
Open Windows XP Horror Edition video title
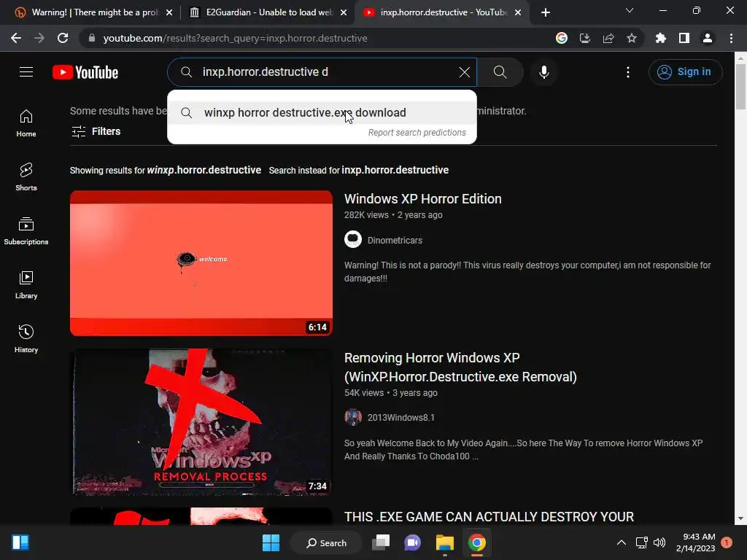pyautogui.click(x=422, y=198)
